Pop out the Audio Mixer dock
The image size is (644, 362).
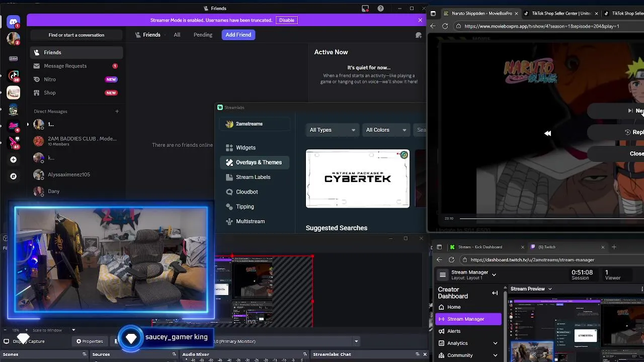click(305, 354)
